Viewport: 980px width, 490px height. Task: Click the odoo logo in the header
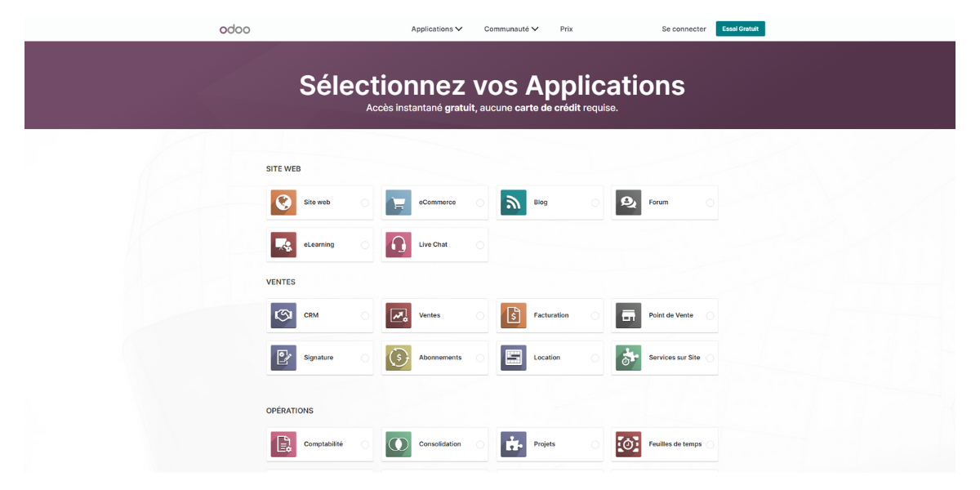click(x=234, y=29)
